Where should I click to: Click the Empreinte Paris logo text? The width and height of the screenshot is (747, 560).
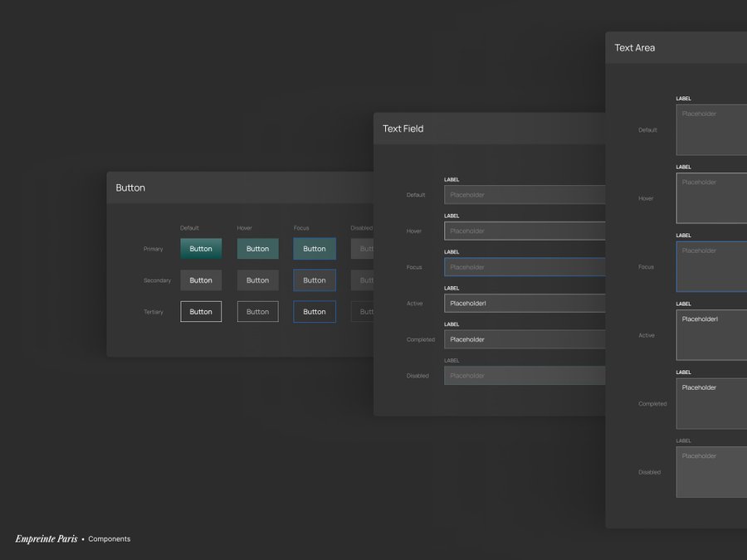point(46,539)
